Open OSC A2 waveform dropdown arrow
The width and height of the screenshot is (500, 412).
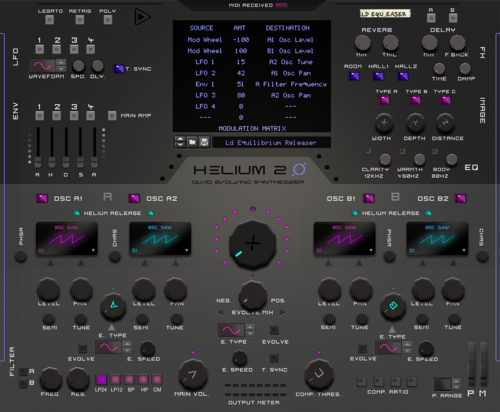[186, 250]
